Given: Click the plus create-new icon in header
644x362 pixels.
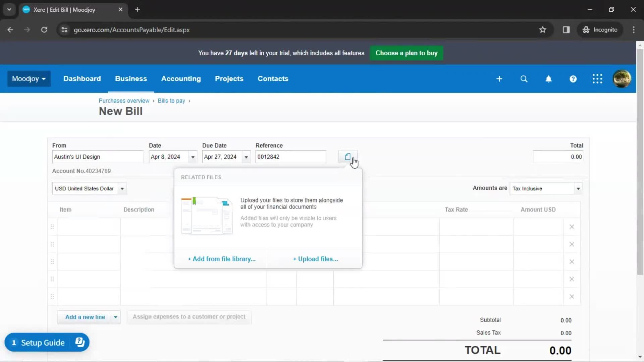Looking at the screenshot, I should (499, 79).
